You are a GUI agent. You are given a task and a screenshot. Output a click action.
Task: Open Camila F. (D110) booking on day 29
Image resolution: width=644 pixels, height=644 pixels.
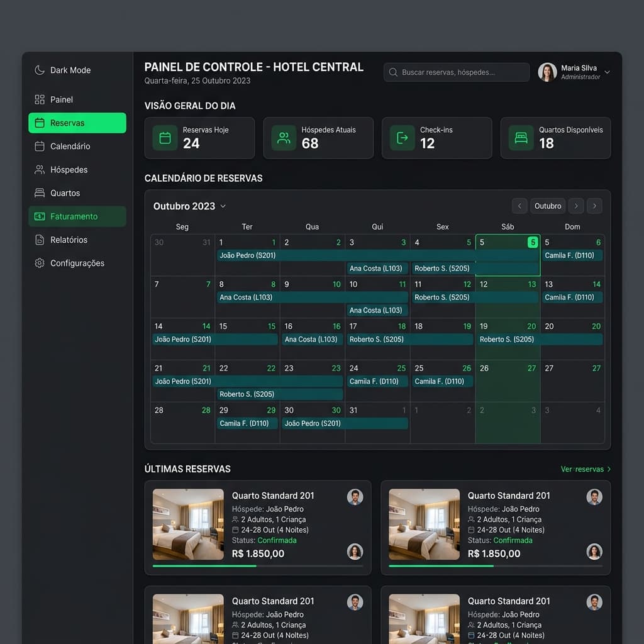(247, 423)
